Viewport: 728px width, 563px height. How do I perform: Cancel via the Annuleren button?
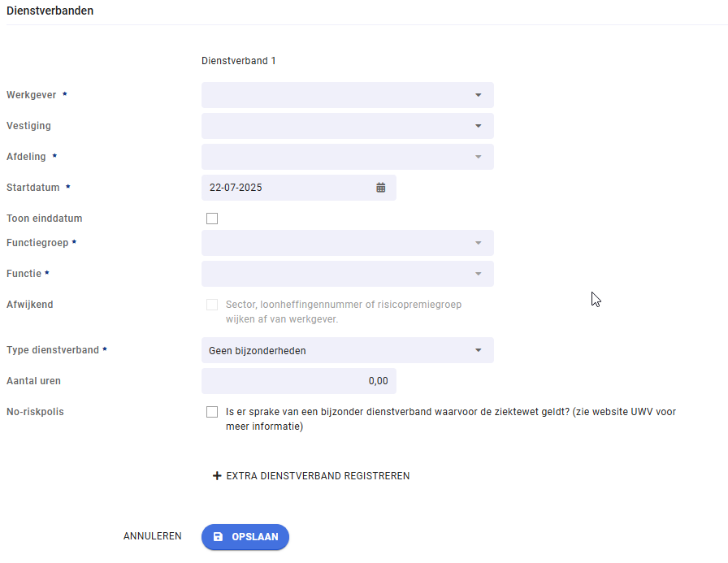point(152,536)
